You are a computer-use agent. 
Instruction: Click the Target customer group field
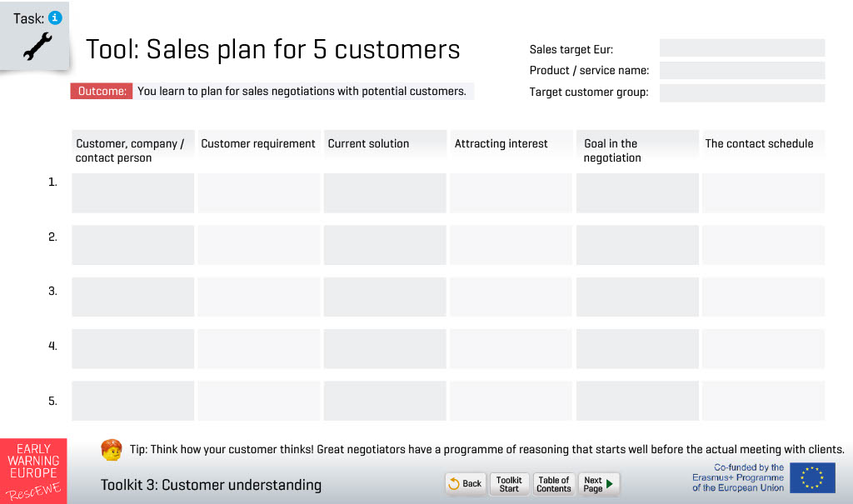coord(742,93)
